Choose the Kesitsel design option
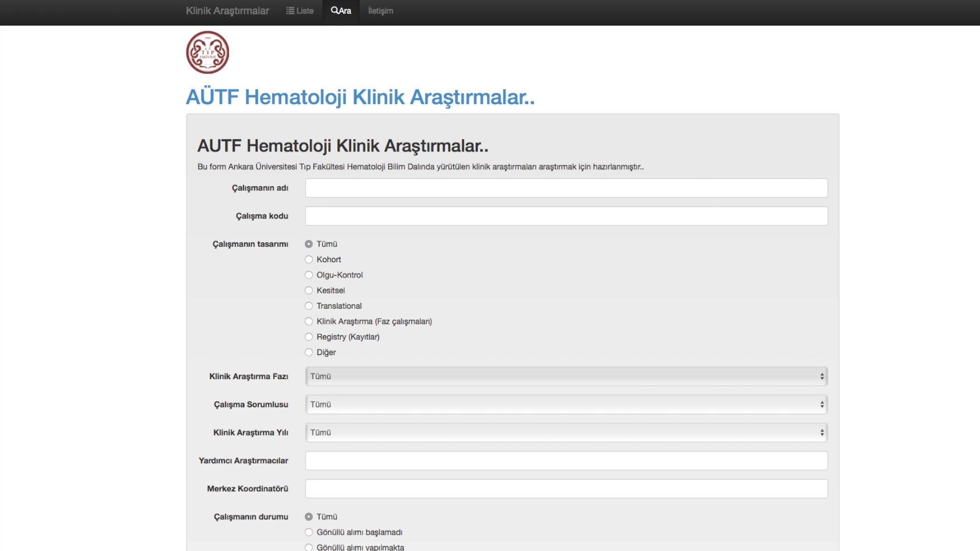Image resolution: width=980 pixels, height=551 pixels. point(309,290)
